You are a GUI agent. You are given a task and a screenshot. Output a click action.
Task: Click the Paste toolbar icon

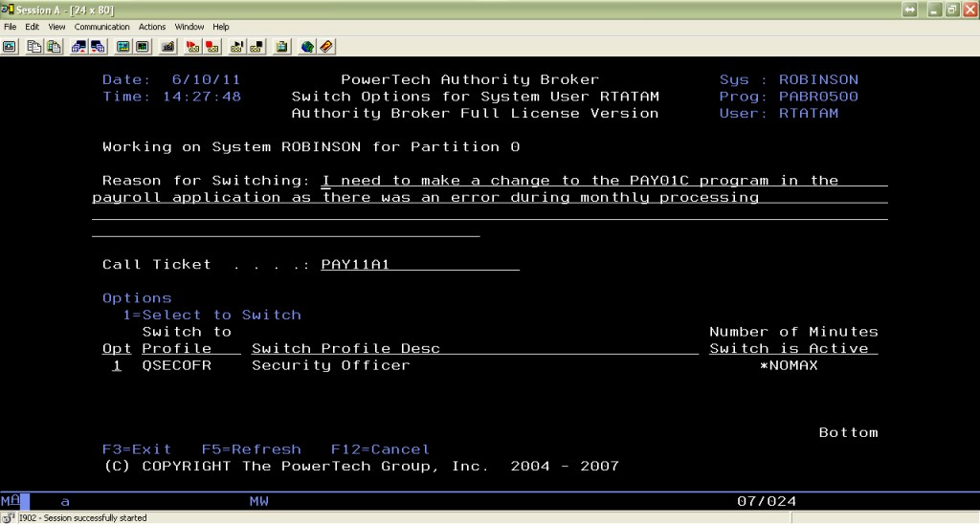pos(55,47)
